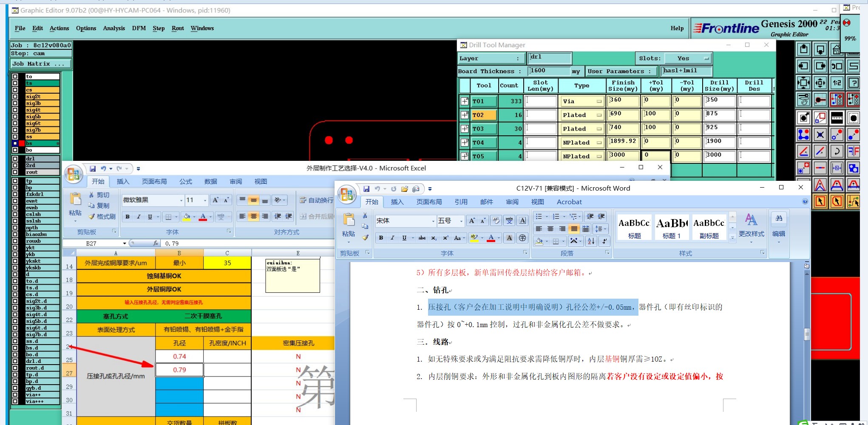Image resolution: width=868 pixels, height=425 pixels.
Task: Toggle visibility box for layer ss
Action: [x=15, y=137]
